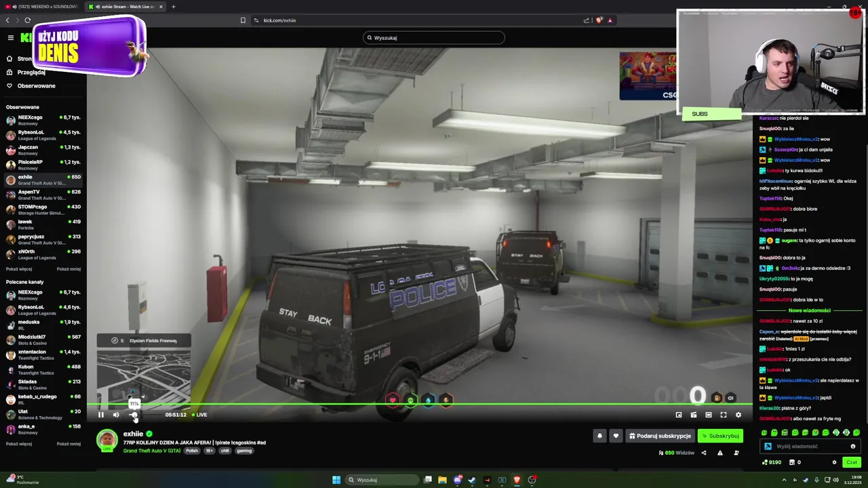Click green Subskrybuj button
Viewport: 868px width, 488px height.
click(720, 436)
